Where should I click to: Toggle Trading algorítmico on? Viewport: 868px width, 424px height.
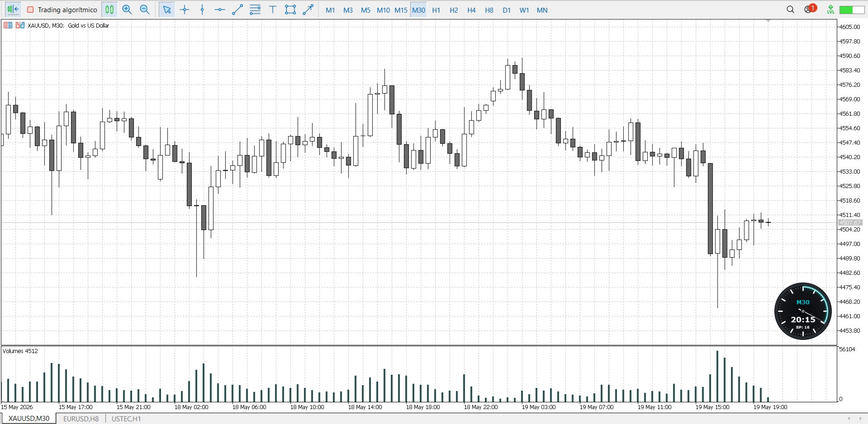62,9
